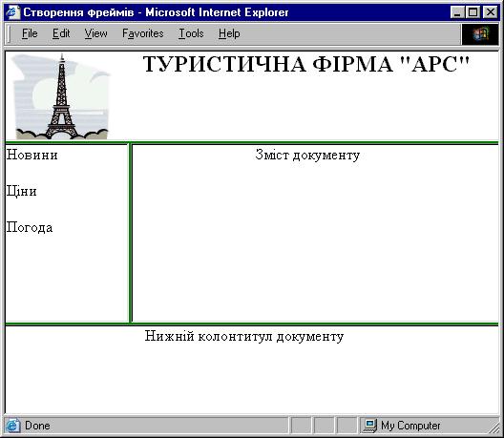The height and width of the screenshot is (438, 504).
Task: Open the Погода link
Action: point(30,227)
